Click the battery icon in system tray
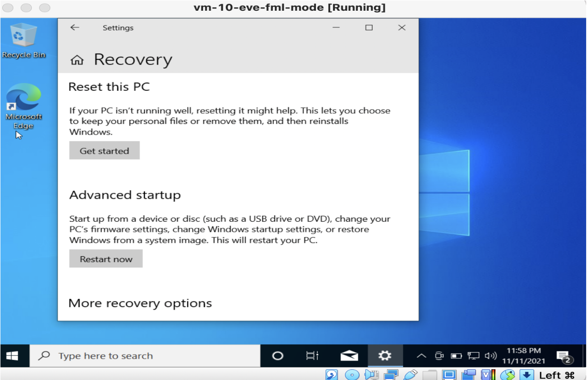The image size is (588, 380). coord(456,356)
